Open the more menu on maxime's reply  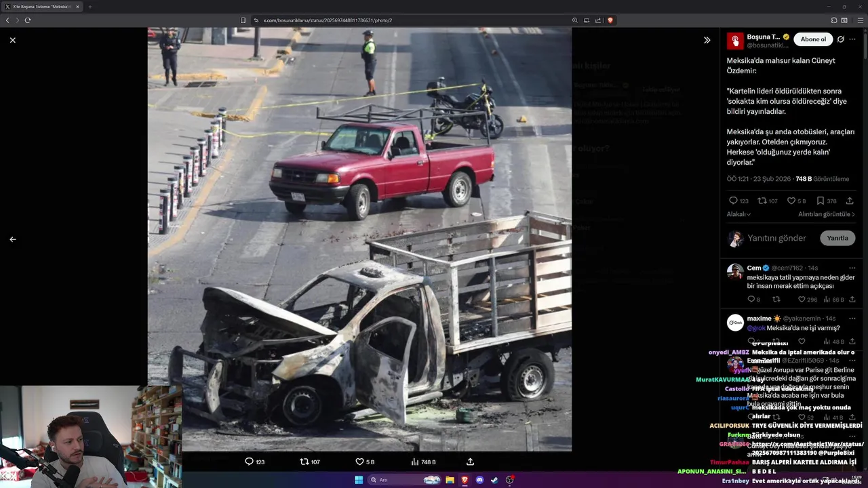click(x=852, y=319)
